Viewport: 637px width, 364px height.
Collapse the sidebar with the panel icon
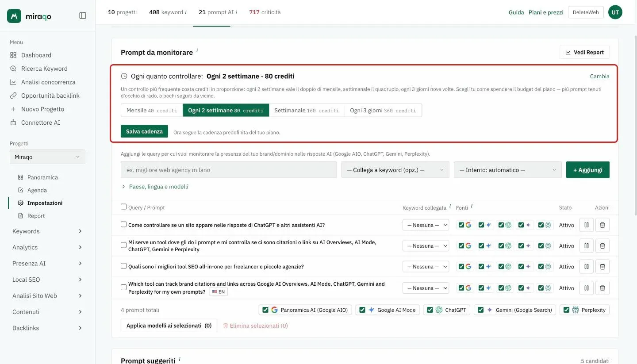(x=83, y=15)
